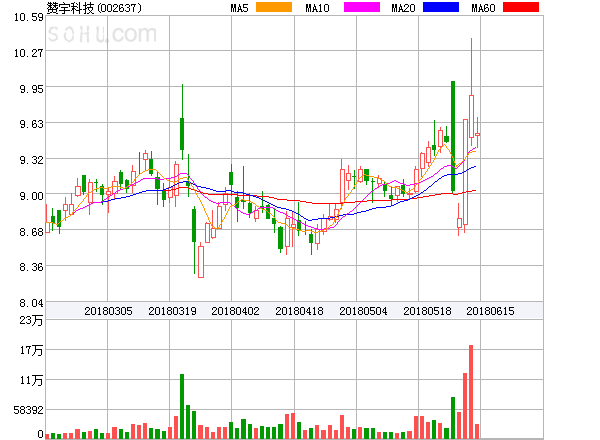Click the magenta MA10 legend swatch
600x440 pixels.
[x=362, y=7]
